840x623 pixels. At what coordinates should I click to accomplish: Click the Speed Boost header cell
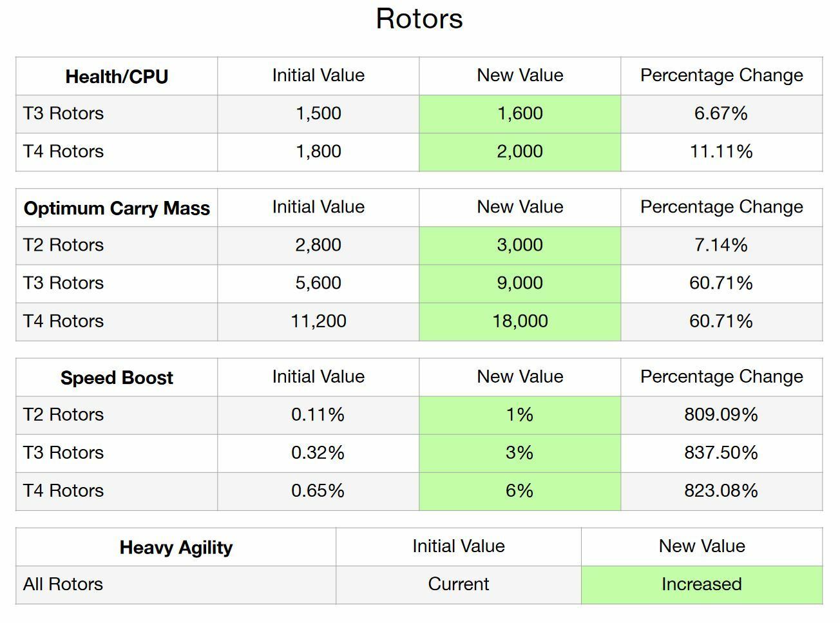click(x=117, y=378)
